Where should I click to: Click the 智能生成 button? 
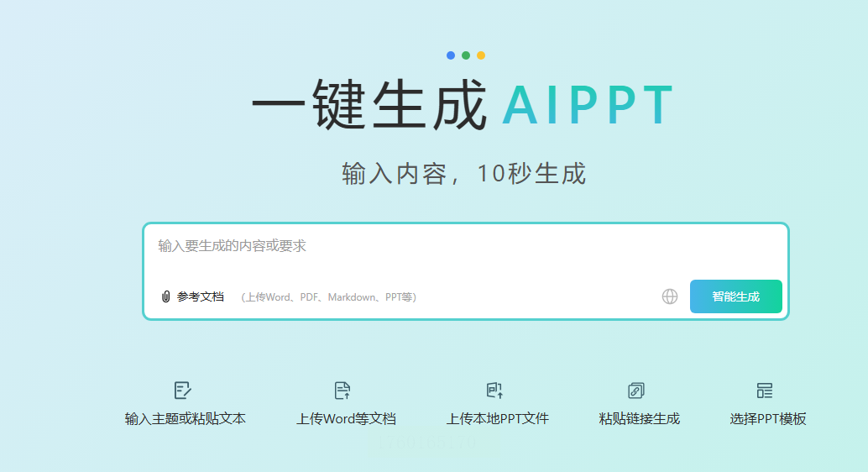click(735, 296)
